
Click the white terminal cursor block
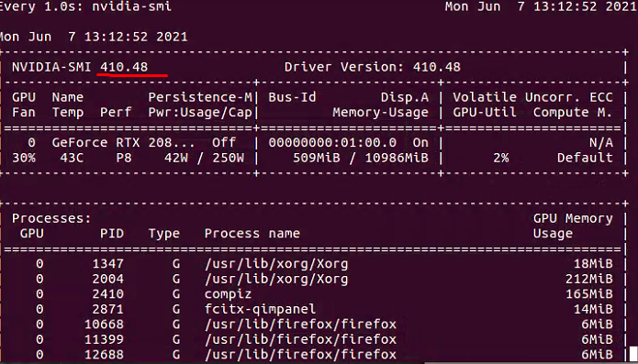tap(633, 354)
